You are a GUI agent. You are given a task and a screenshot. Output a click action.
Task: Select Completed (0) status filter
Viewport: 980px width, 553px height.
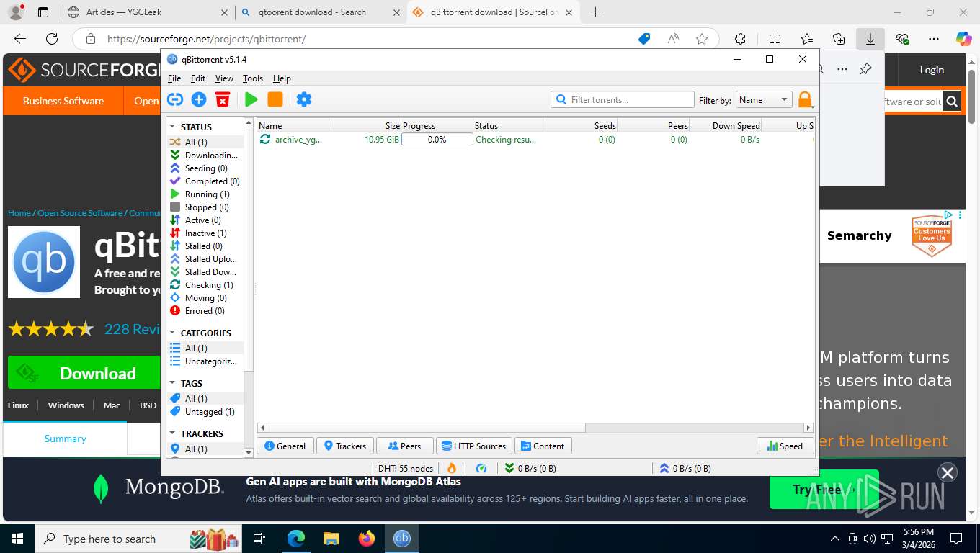tap(205, 181)
